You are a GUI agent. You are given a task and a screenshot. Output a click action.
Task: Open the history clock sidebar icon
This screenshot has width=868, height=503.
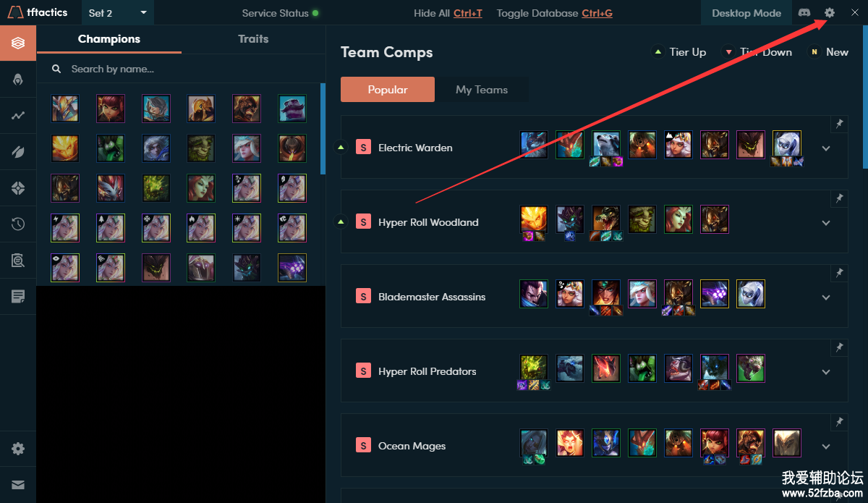tap(18, 224)
